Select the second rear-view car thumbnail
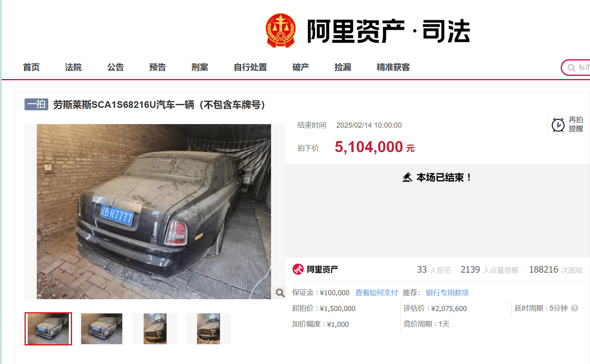The height and width of the screenshot is (364, 590). (x=102, y=329)
